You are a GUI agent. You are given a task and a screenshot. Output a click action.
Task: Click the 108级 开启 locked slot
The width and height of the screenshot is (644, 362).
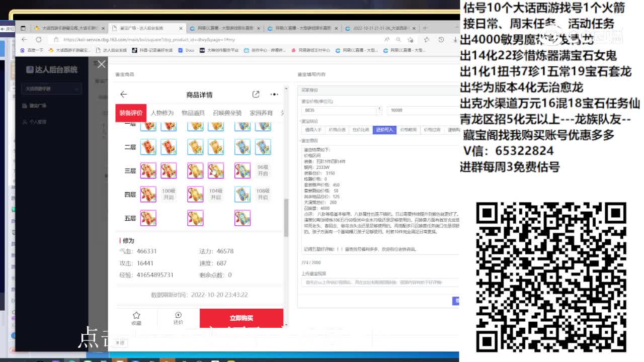point(263,194)
